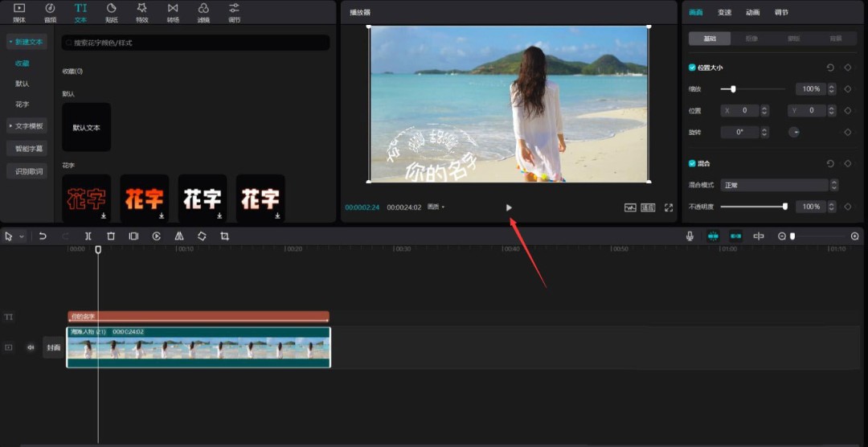Screen dimensions: 868x447
Task: Toggle the 混合 checkbox
Action: (692, 163)
